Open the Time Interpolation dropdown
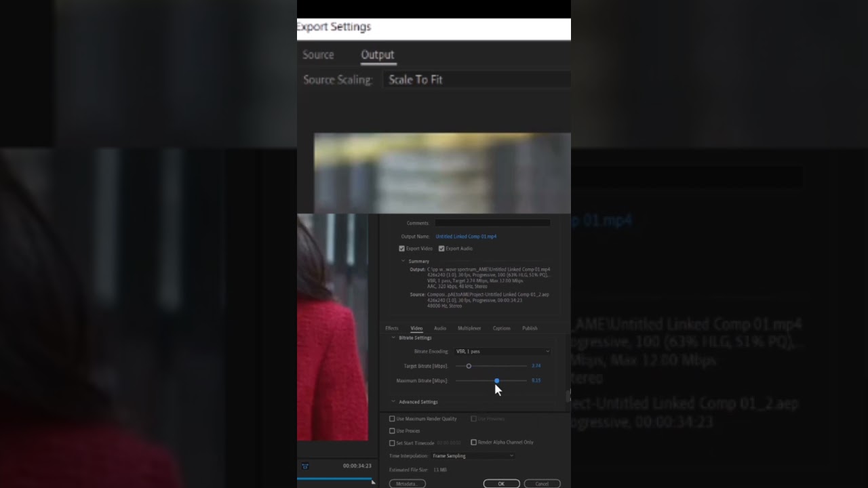This screenshot has width=868, height=488. (473, 456)
